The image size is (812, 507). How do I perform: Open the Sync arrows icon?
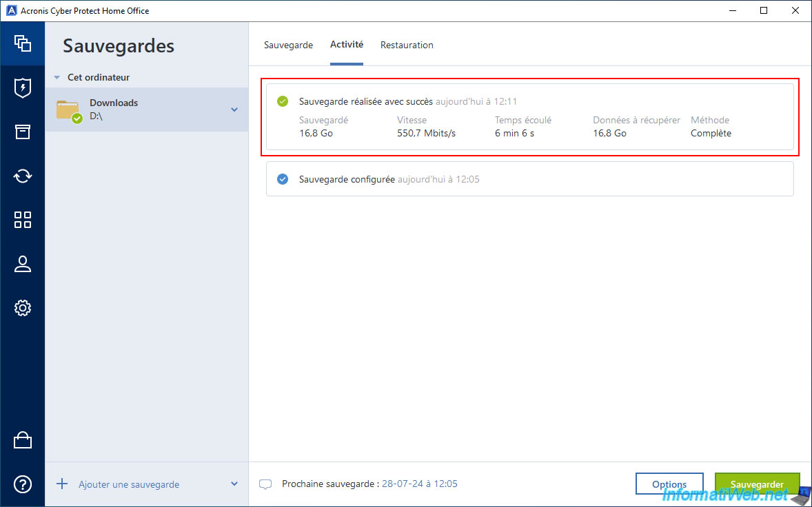pyautogui.click(x=22, y=176)
